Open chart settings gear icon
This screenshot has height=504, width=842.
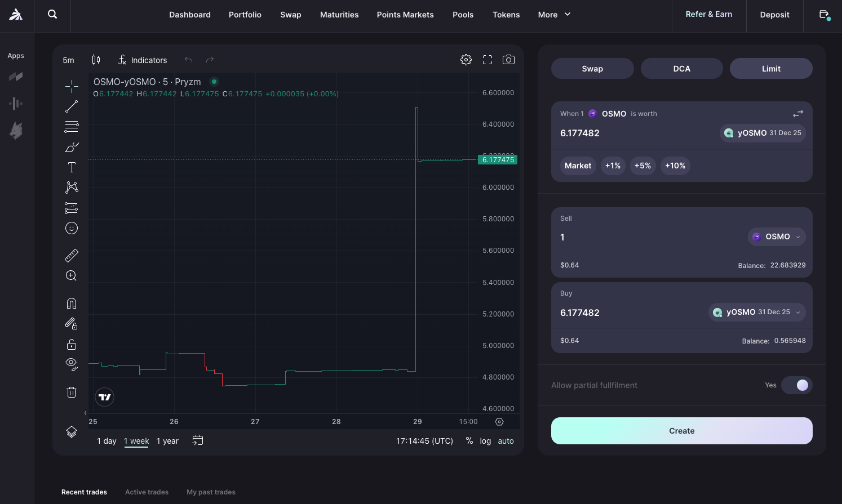coord(466,60)
